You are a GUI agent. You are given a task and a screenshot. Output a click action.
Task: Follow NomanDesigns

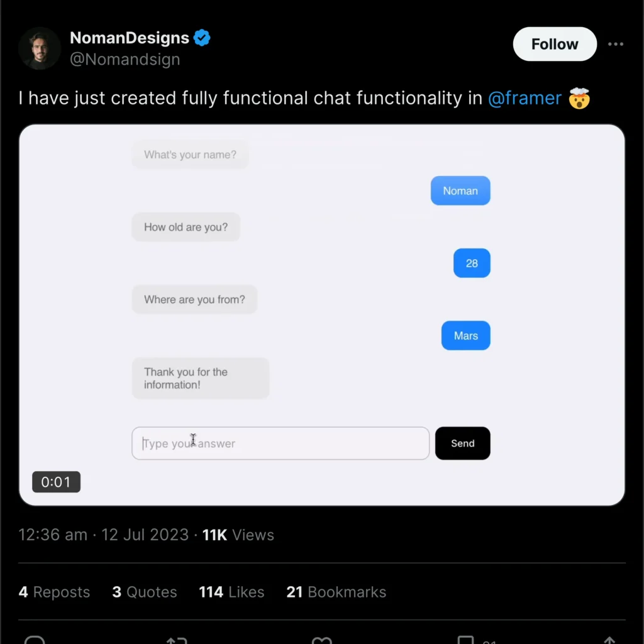pos(555,44)
